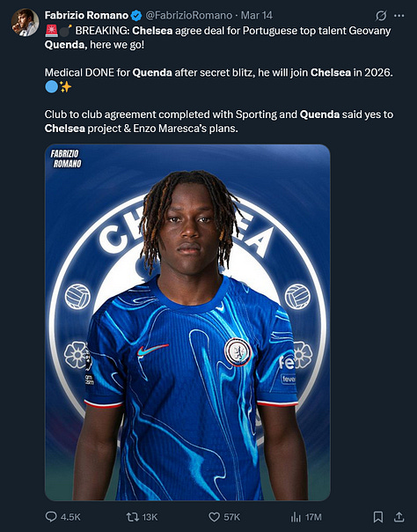Click the 57K likes count
The height and width of the screenshot is (532, 417).
pyautogui.click(x=231, y=517)
